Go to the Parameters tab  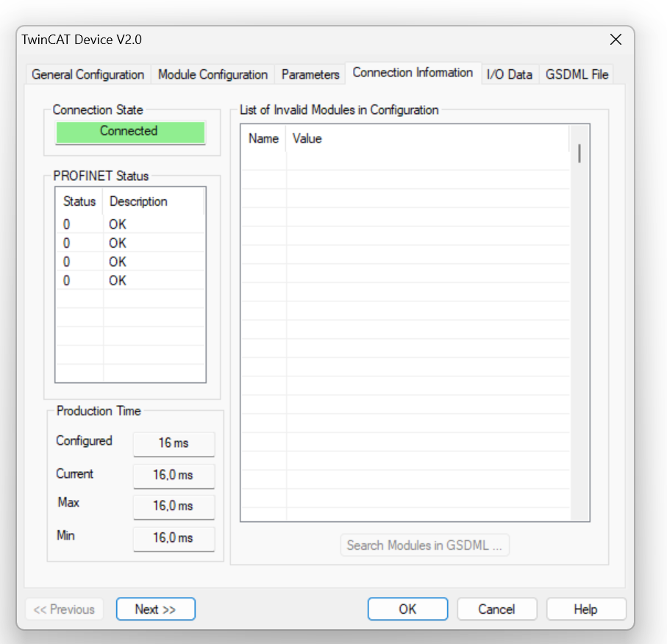pos(310,74)
